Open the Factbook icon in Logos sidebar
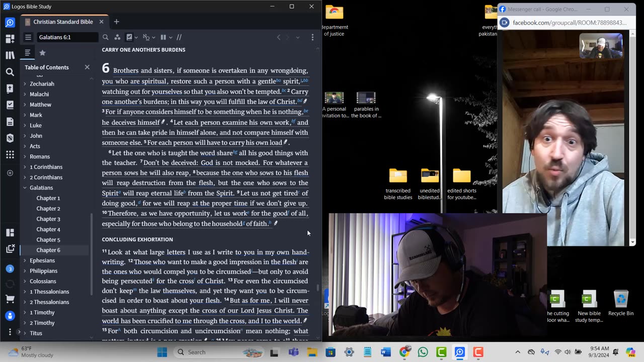 [10, 88]
